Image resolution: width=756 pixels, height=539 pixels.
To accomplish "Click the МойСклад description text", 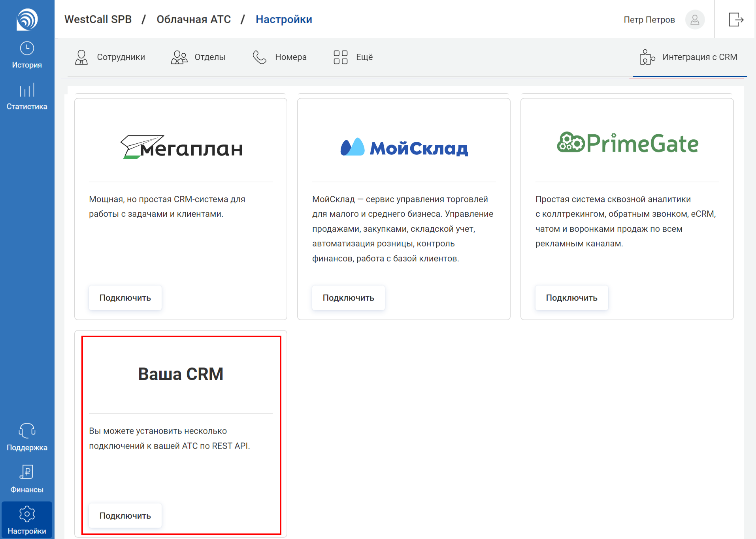I will point(403,229).
